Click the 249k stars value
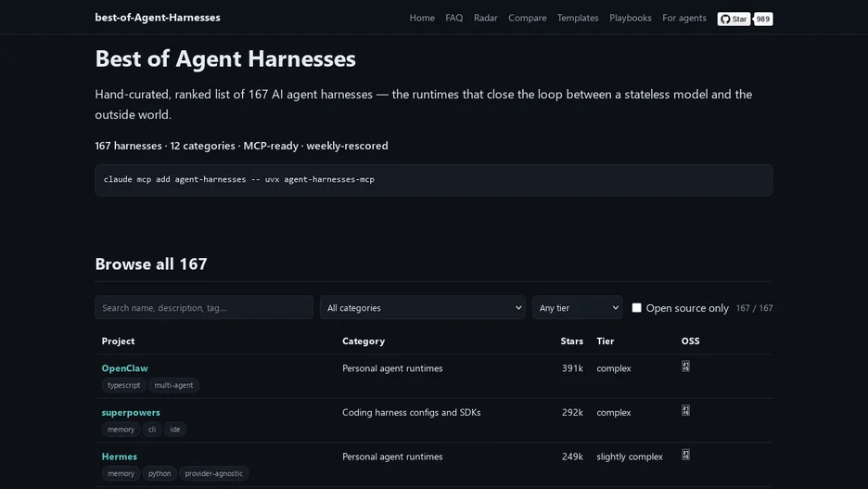The image size is (868, 489). 572,457
